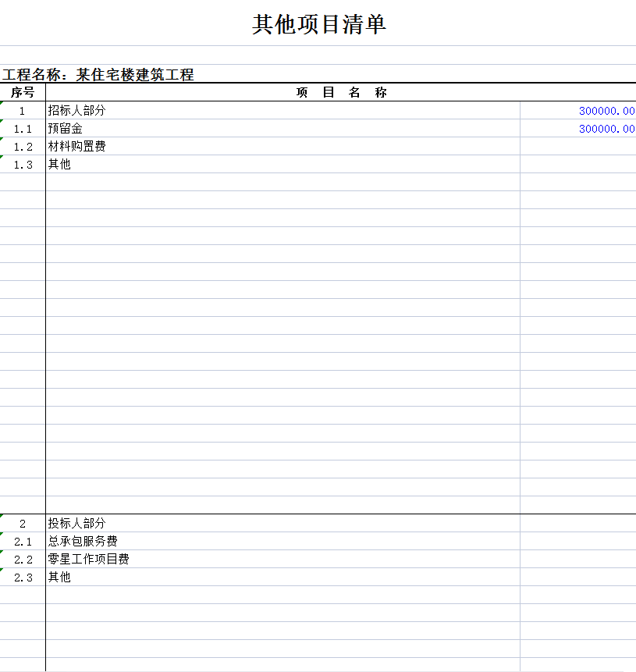Select the 预留金 cell
Screen dimensions: 636x672
pos(282,129)
